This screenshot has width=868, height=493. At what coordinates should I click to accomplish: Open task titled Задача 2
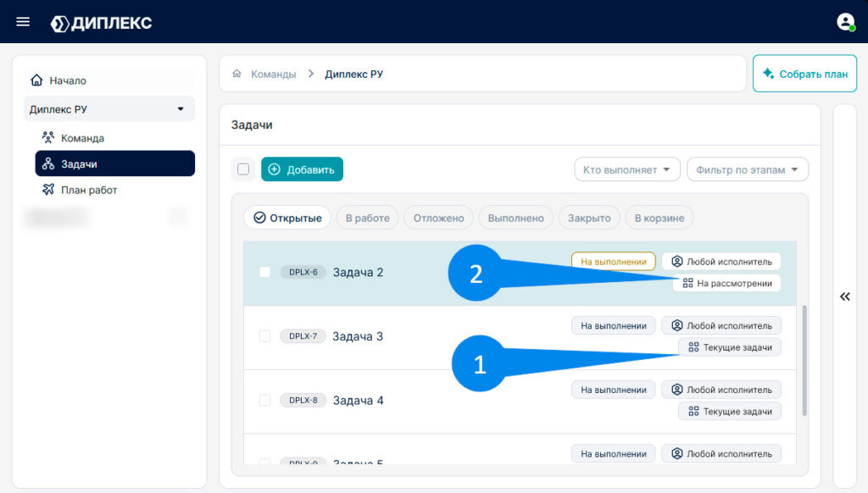point(358,272)
